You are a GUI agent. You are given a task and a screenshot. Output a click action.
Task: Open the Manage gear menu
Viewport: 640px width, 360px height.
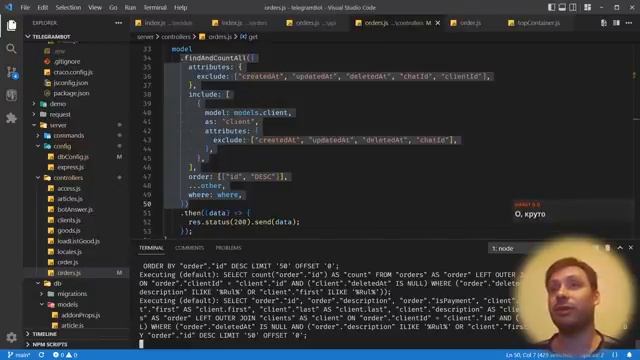(x=11, y=337)
